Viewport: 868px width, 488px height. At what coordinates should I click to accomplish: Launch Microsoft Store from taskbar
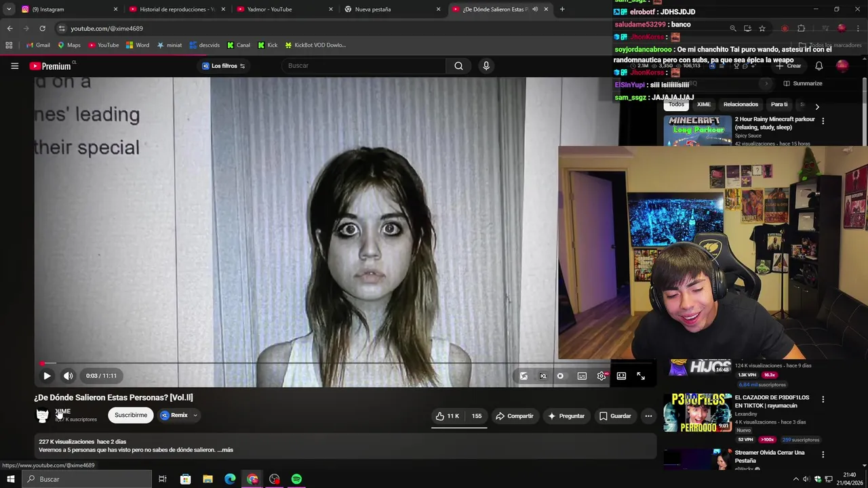[x=185, y=479]
